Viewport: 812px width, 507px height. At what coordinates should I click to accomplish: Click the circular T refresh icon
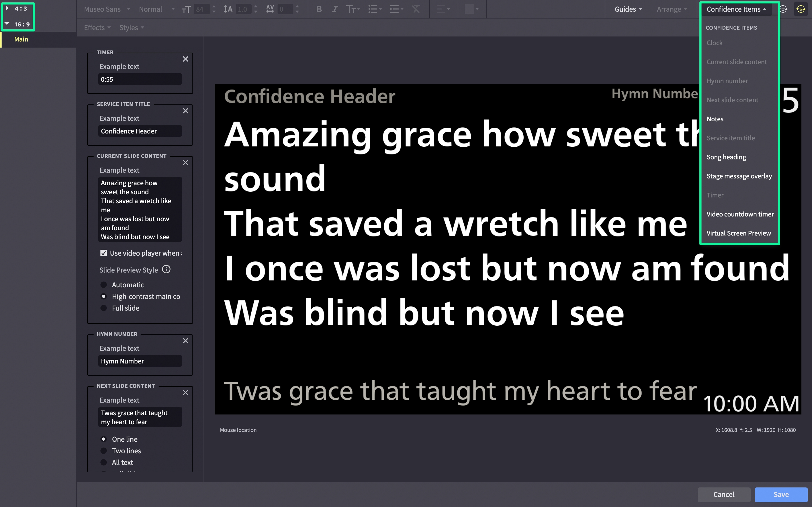tap(783, 9)
